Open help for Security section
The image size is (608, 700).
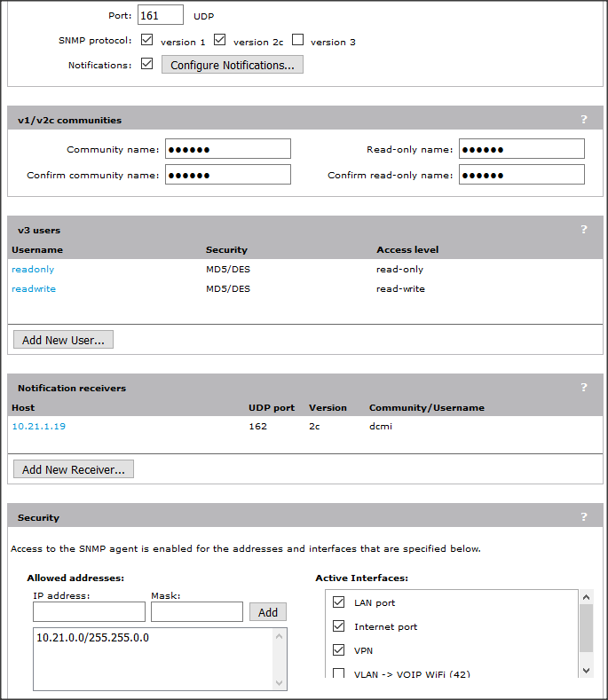pyautogui.click(x=584, y=517)
